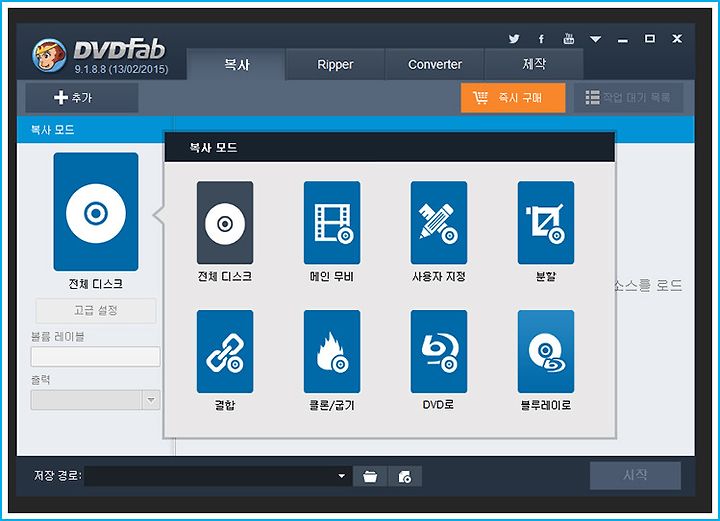Click the 저장 경로 path field
Viewport: 720px width, 521px height.
coord(218,476)
